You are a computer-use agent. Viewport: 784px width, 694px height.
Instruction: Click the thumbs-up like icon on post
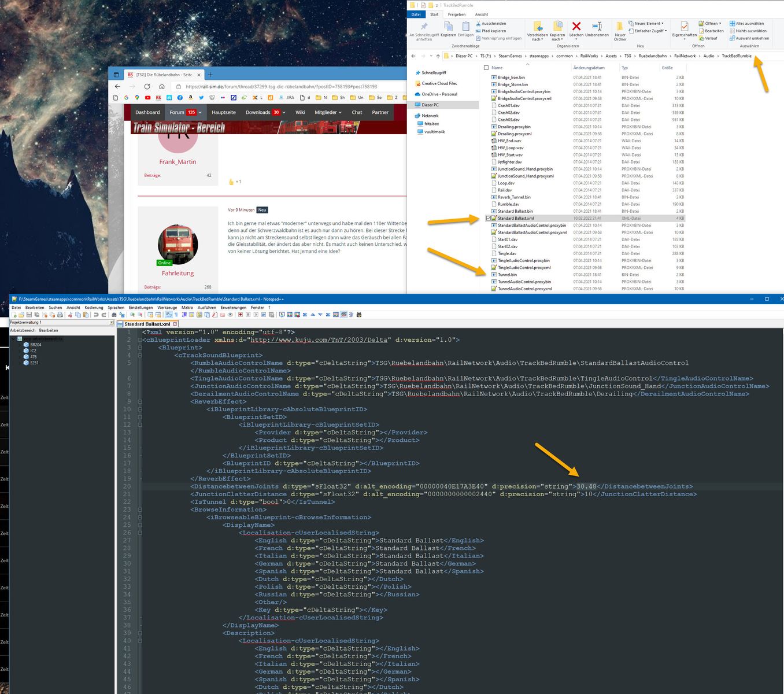pos(231,182)
